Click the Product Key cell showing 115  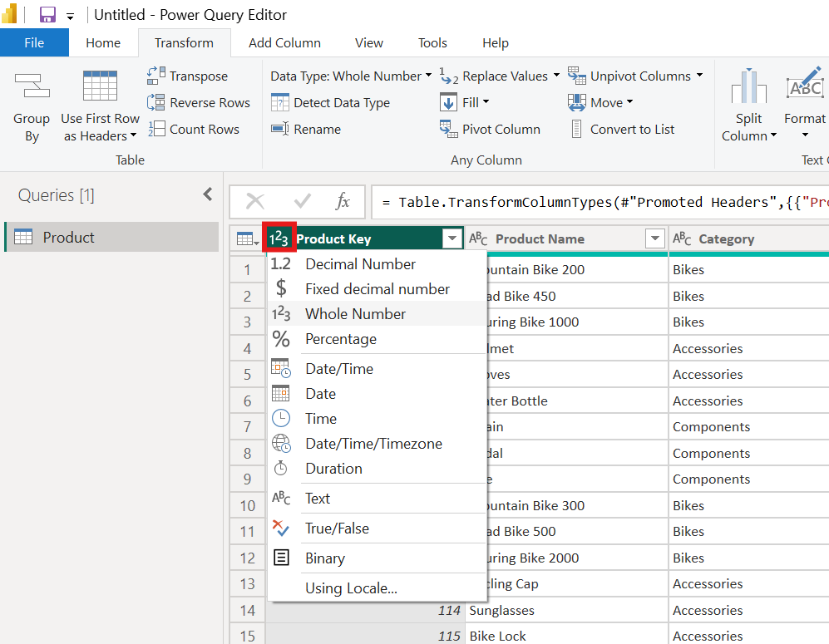[365, 636]
